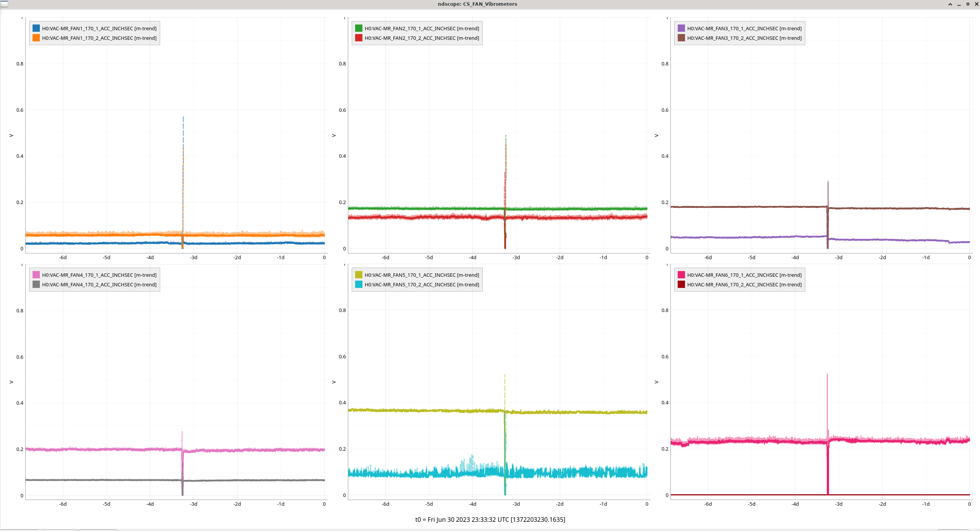The height and width of the screenshot is (531, 980).
Task: Click the V axis label of FAN5 plot
Action: coord(334,382)
